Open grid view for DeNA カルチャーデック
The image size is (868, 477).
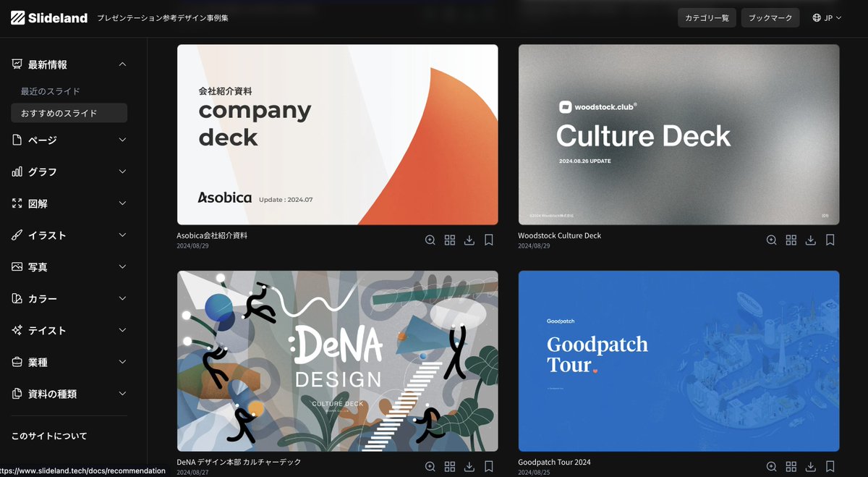click(x=450, y=467)
